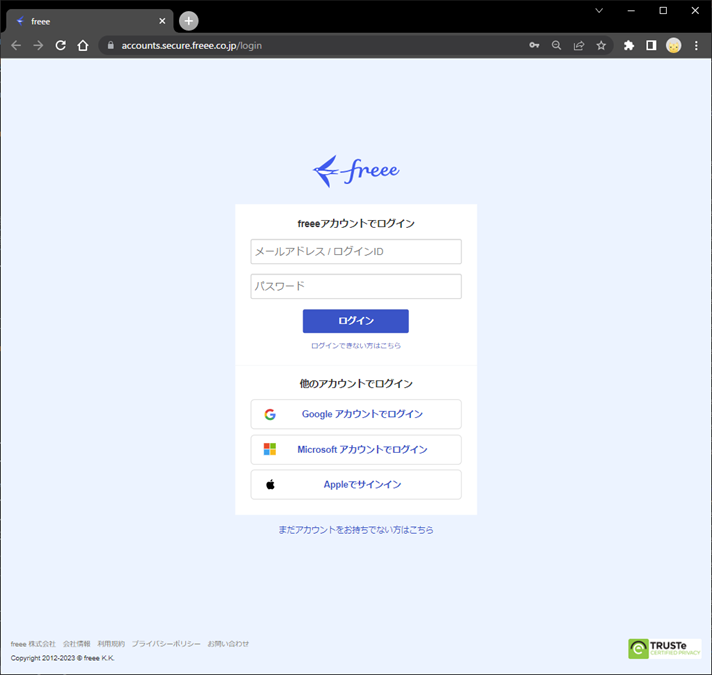712x675 pixels.
Task: Open footer link 利用規約
Action: click(x=111, y=644)
